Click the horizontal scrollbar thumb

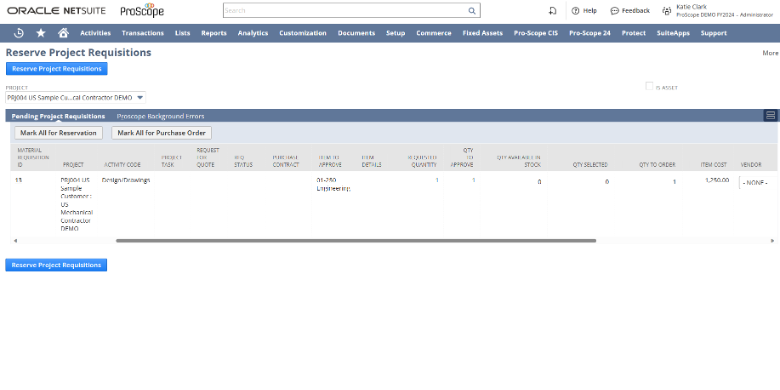click(x=356, y=241)
